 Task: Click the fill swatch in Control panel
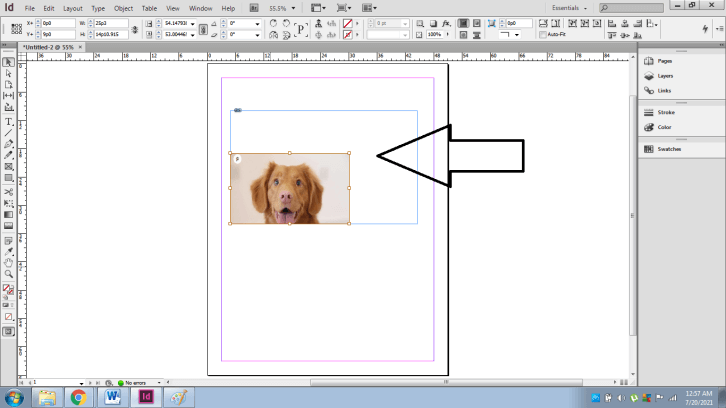[x=347, y=23]
